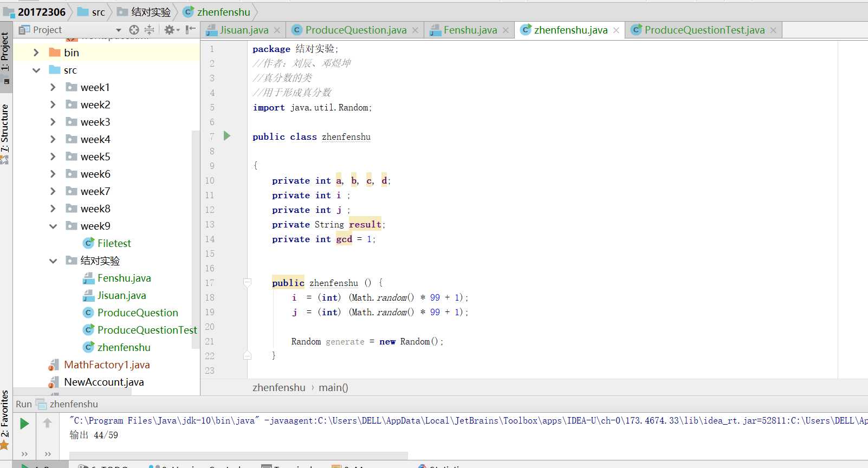Close the zhenfenshu.java tab

(x=616, y=30)
